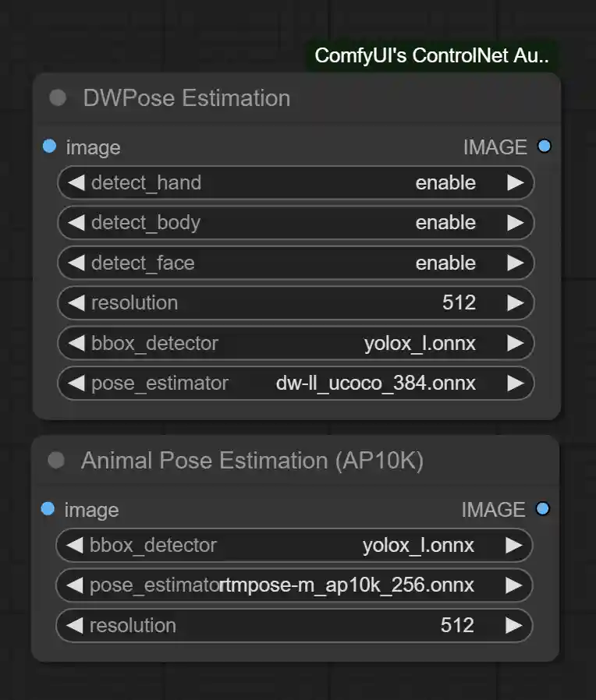This screenshot has width=596, height=700.
Task: Click left arrow on detect_body
Action: tap(76, 223)
